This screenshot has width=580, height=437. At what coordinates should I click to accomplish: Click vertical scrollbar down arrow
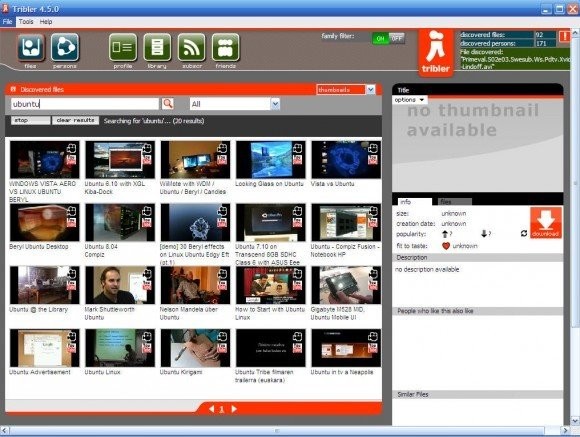575,420
